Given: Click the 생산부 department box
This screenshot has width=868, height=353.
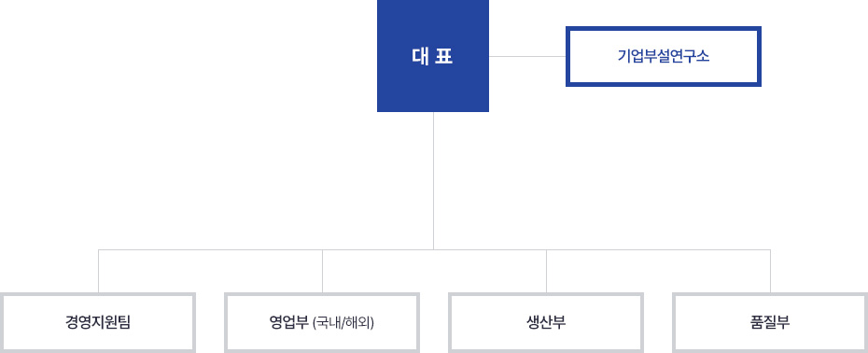Looking at the screenshot, I should coord(546,323).
